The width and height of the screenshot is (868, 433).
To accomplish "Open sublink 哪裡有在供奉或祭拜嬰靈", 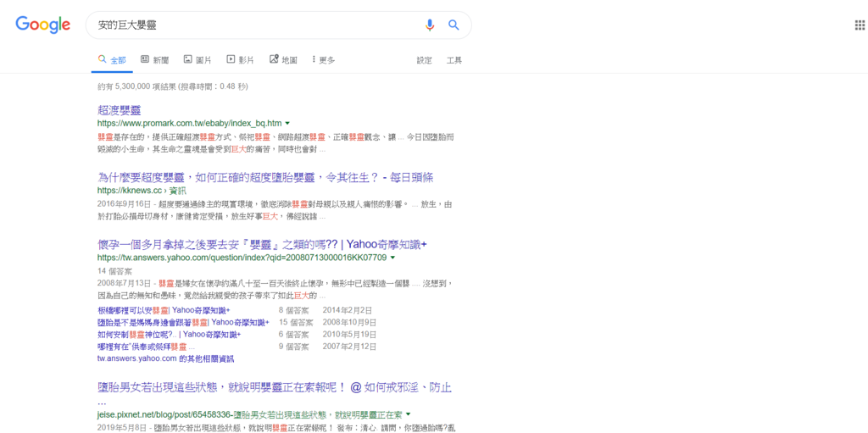I will (146, 347).
